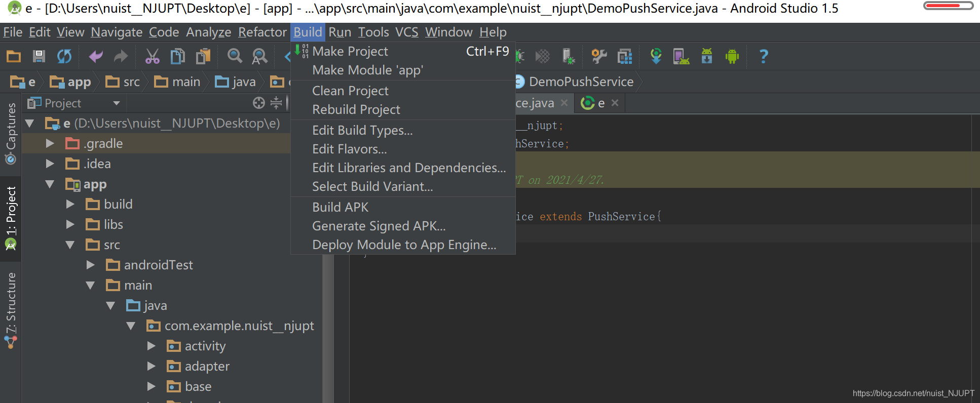This screenshot has width=980, height=403.
Task: Click the coverage hatched icon in toolbar
Action: point(543,56)
